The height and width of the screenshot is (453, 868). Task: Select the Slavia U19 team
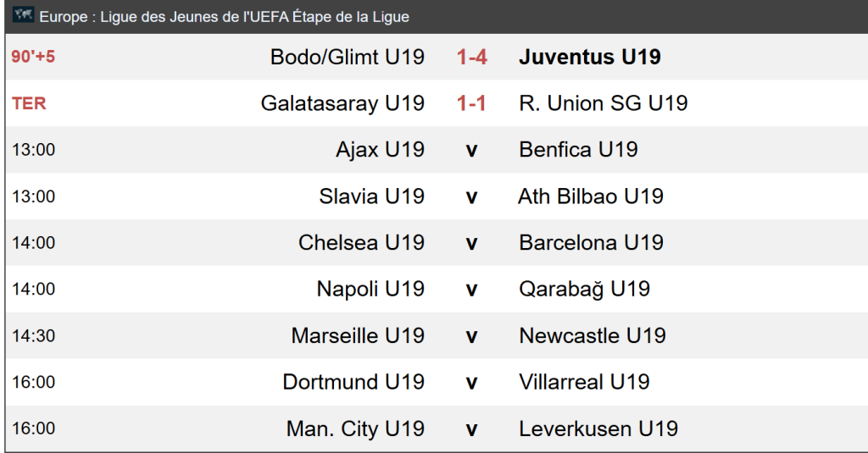pos(371,196)
